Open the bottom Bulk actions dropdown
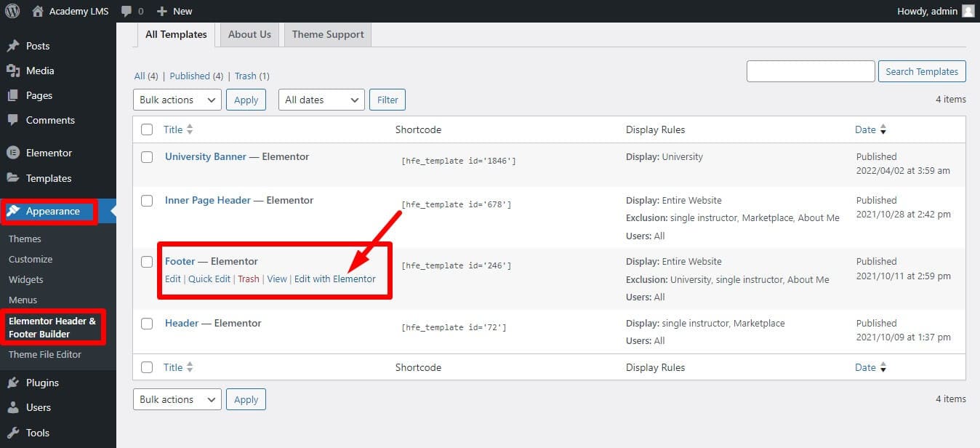 coord(177,399)
